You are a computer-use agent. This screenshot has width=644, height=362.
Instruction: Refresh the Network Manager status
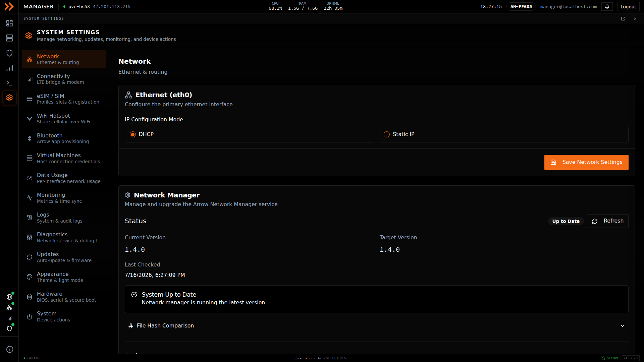pos(607,221)
